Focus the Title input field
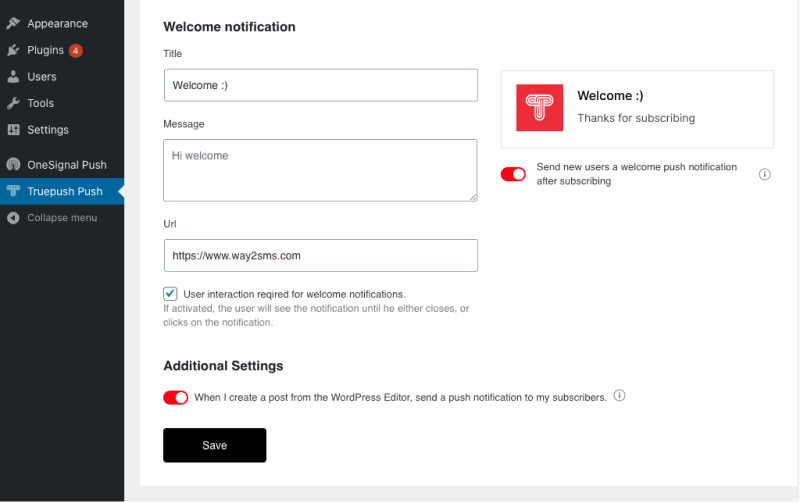The width and height of the screenshot is (800, 502). [x=321, y=85]
